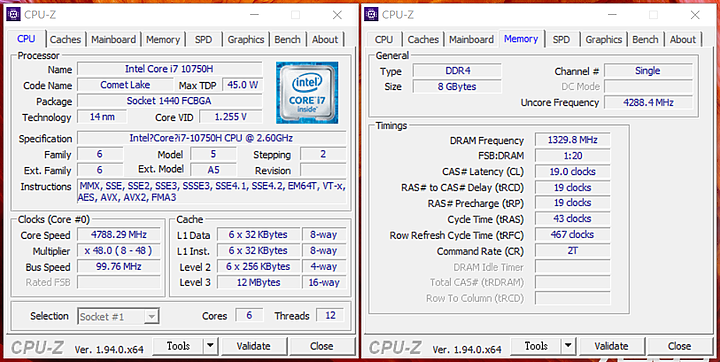Click Command Rate value 2T

pyautogui.click(x=573, y=251)
